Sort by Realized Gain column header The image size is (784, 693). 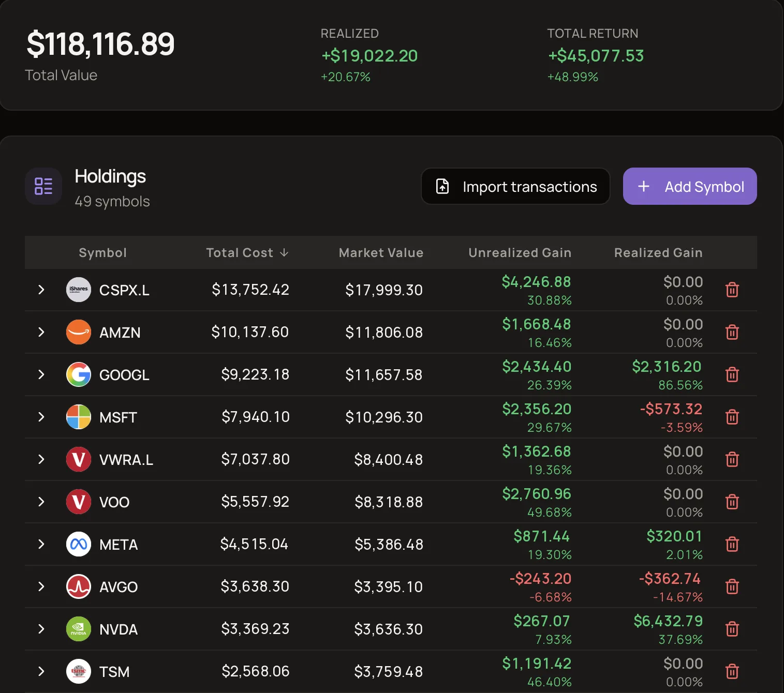(658, 253)
